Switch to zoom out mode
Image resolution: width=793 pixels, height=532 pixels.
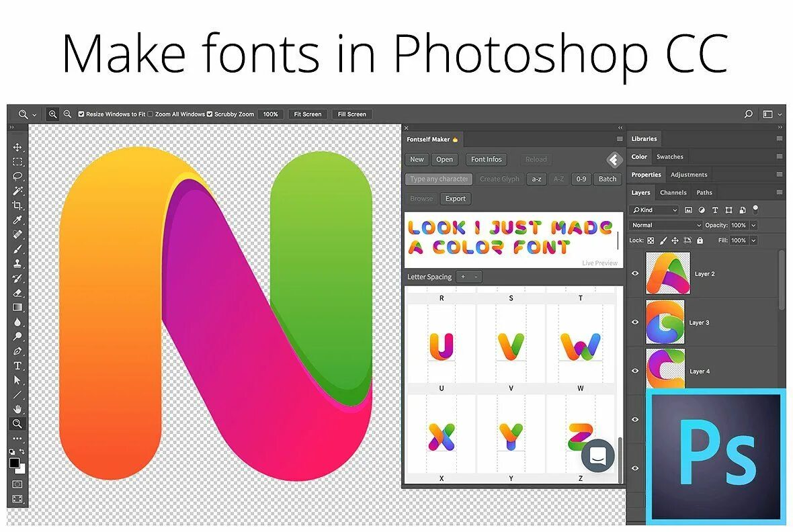67,114
